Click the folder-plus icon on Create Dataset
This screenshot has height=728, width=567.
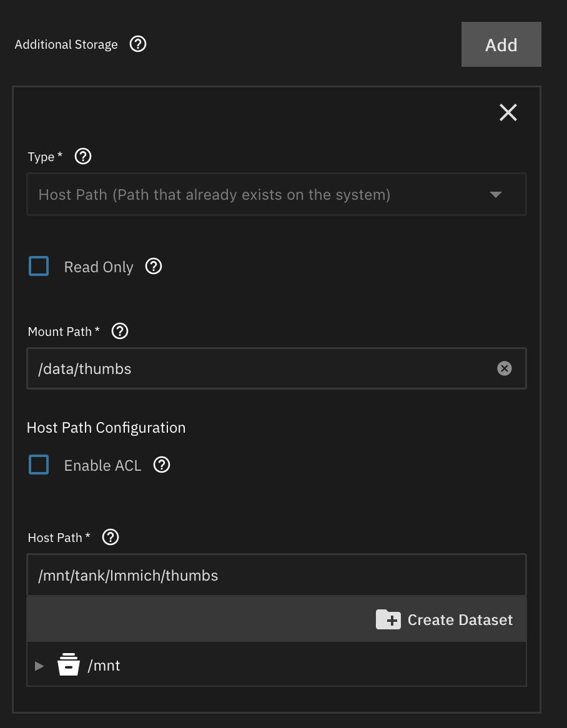pos(388,619)
